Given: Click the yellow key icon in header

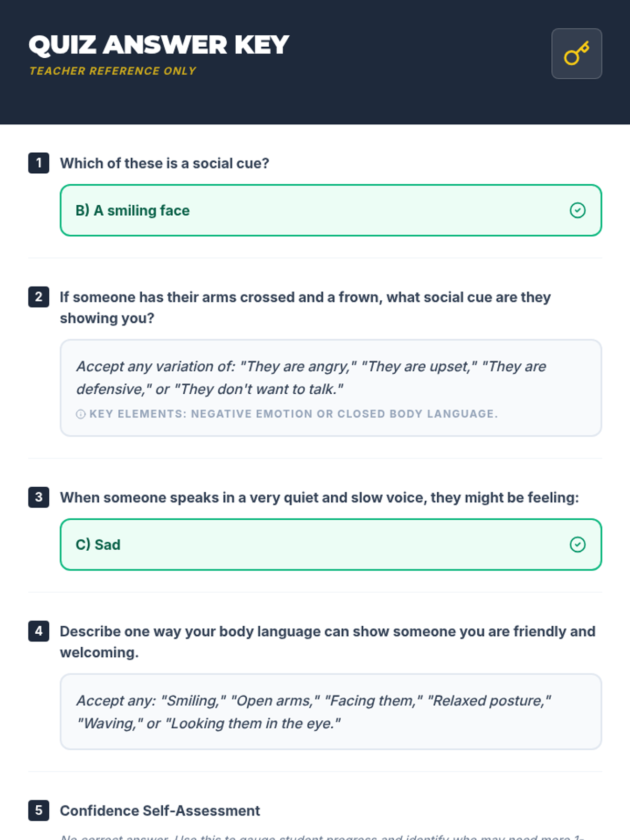Looking at the screenshot, I should (576, 54).
